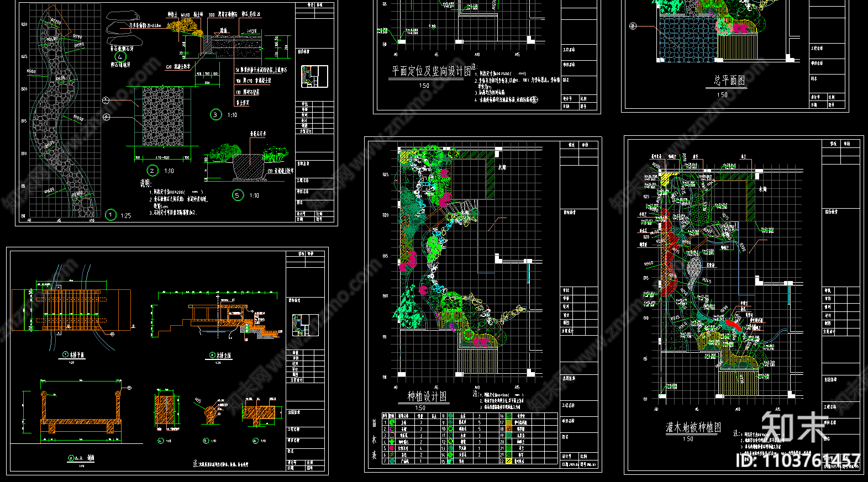Click the i=1.5% slope annotation
868x482 pixels.
[251, 31]
